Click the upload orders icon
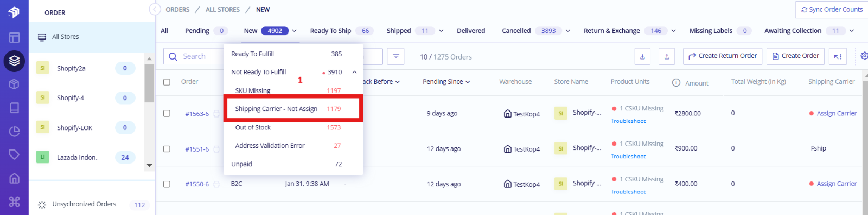The width and height of the screenshot is (868, 215). point(667,56)
